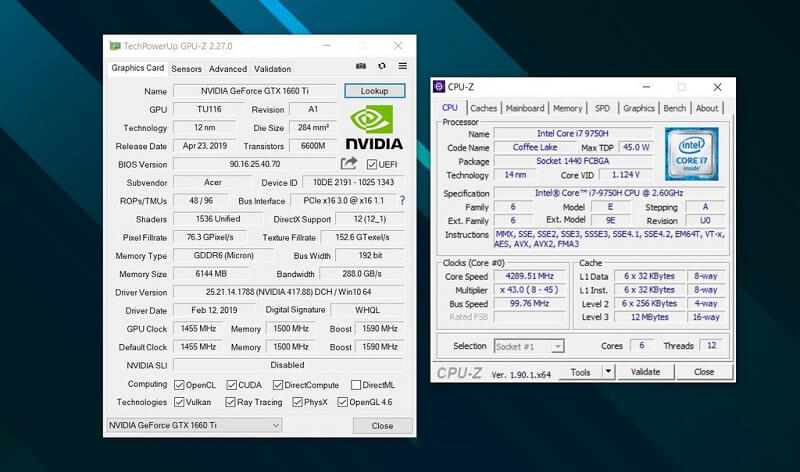Click the GPU Name field
The height and width of the screenshot is (472, 800).
(255, 91)
